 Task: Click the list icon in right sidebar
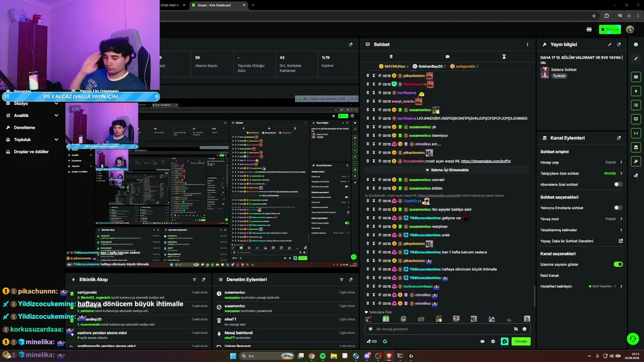click(636, 105)
